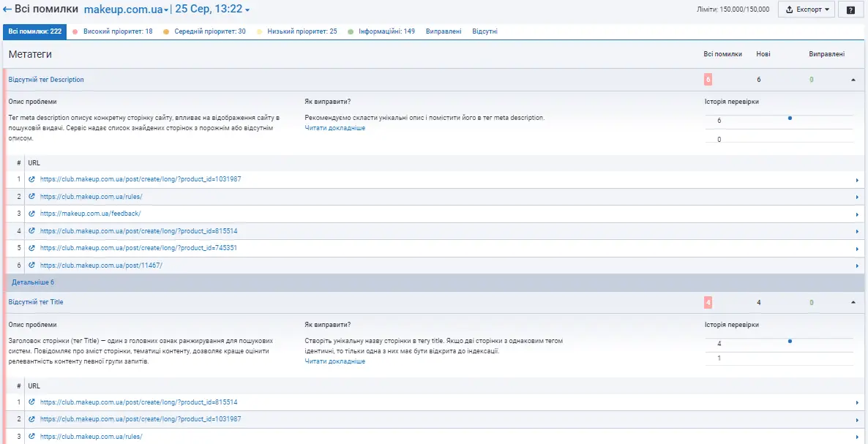The height and width of the screenshot is (444, 868).
Task: Open the Виправлені tab
Action: (x=444, y=31)
